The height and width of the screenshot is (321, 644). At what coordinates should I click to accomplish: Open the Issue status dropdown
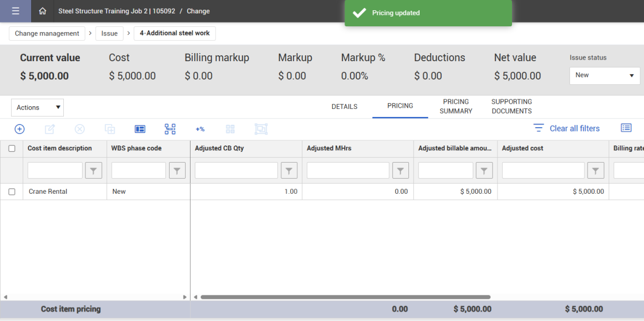604,76
